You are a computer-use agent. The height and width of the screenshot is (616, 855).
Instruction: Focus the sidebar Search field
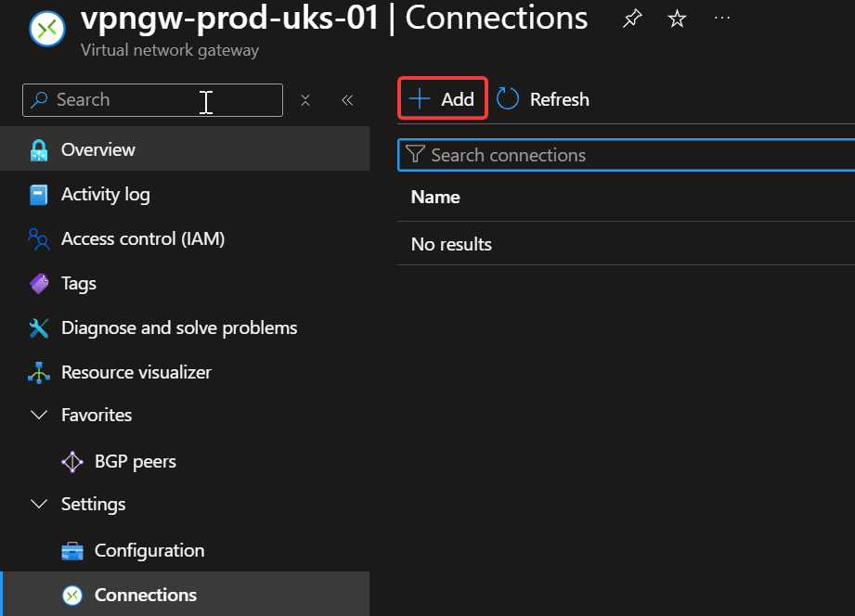(x=152, y=100)
